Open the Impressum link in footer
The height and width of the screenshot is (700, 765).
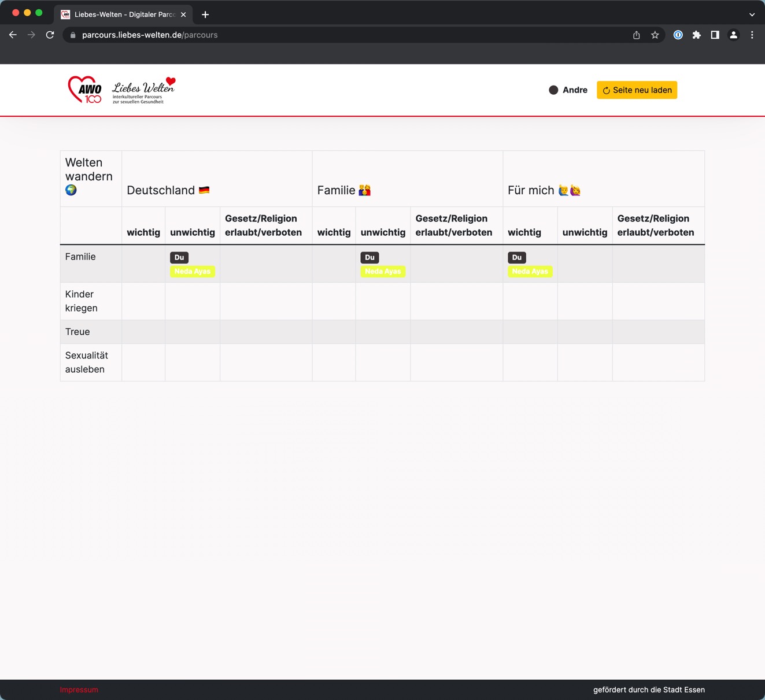[79, 690]
